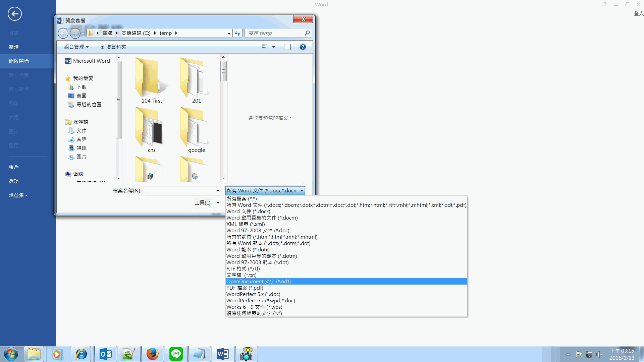
Task: Click the file list vertical scrollbar down arrow
Action: coord(223,178)
